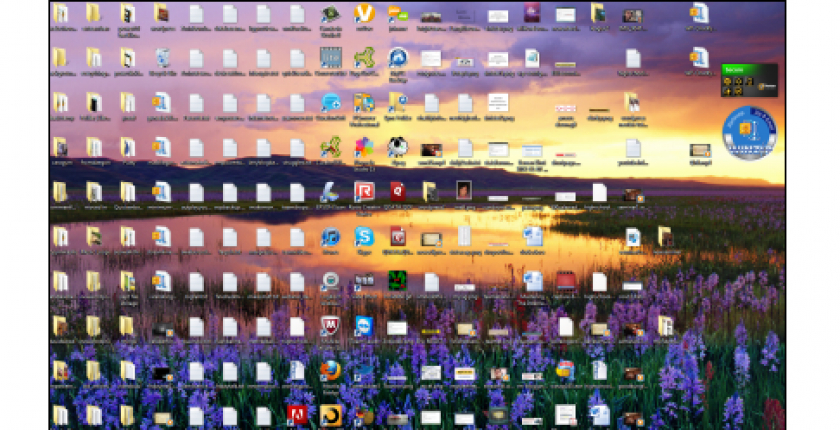This screenshot has height=430, width=840.
Task: Open the iTunes shortcut icon
Action: pos(330,236)
